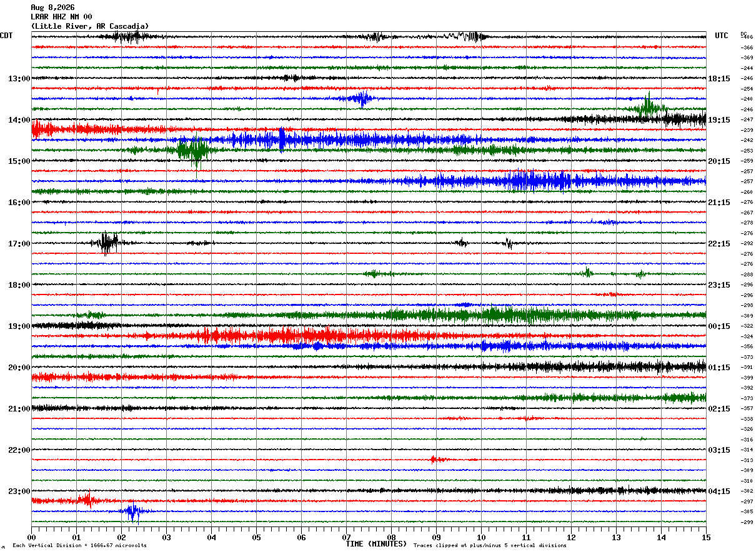Click minute 07 tick on the axis
This screenshot has width=756, height=554.
pos(346,537)
